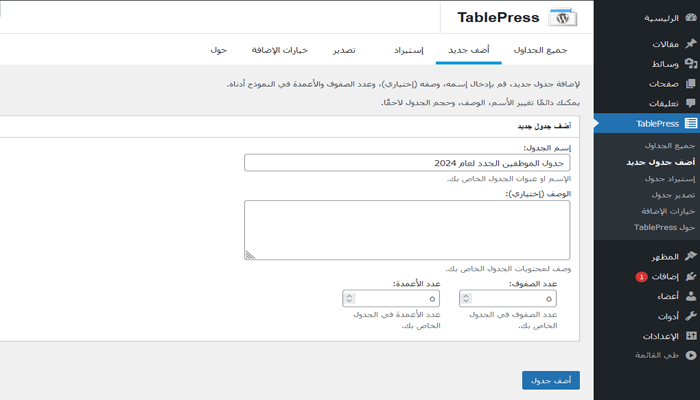The image size is (700, 400).
Task: Open the صفحات pages menu item
Action: click(647, 83)
